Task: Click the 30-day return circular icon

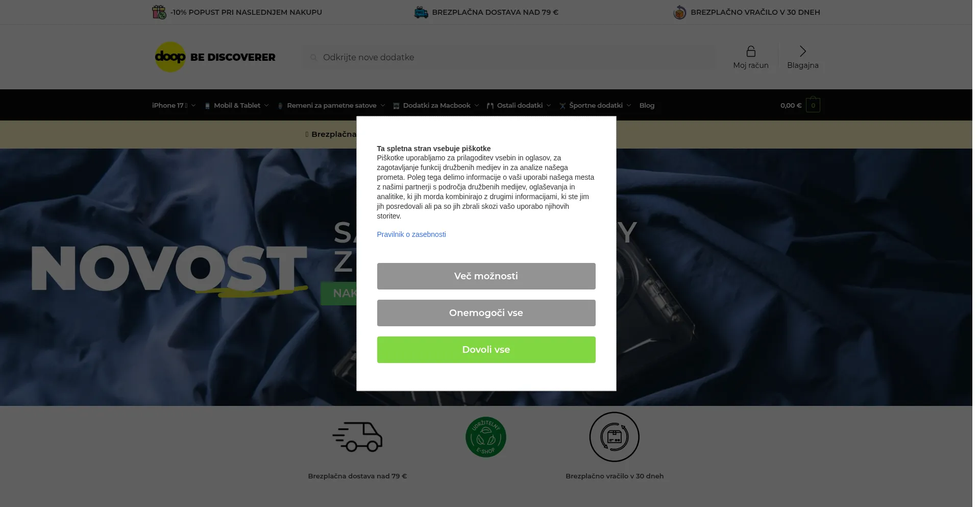Action: 615,437
